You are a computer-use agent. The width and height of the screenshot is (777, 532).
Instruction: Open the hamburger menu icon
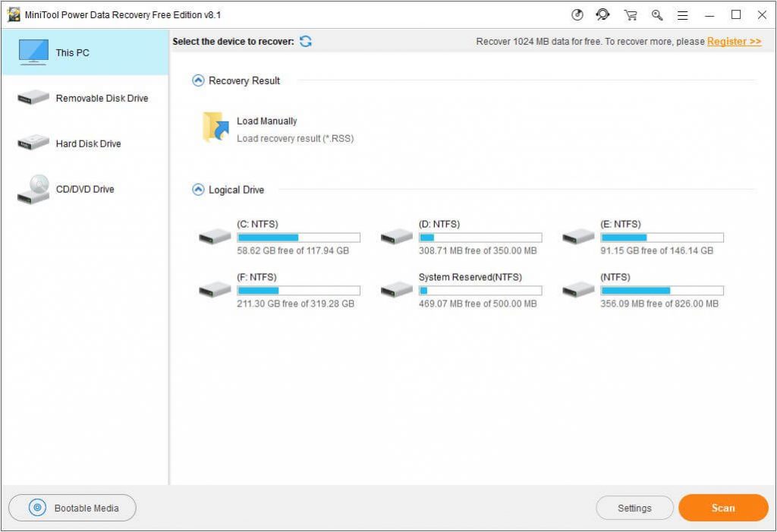click(682, 15)
